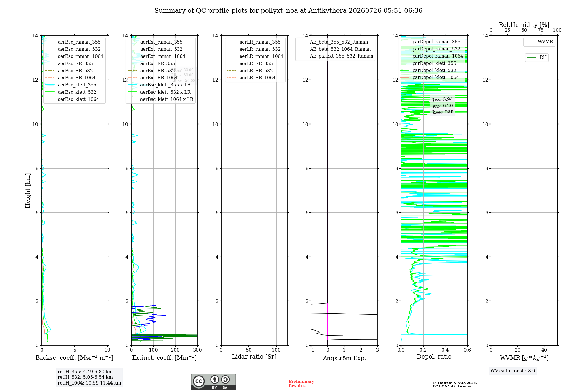
Task: Click the AE_beta_532_1064_Raman legend entry
Action: coord(334,49)
